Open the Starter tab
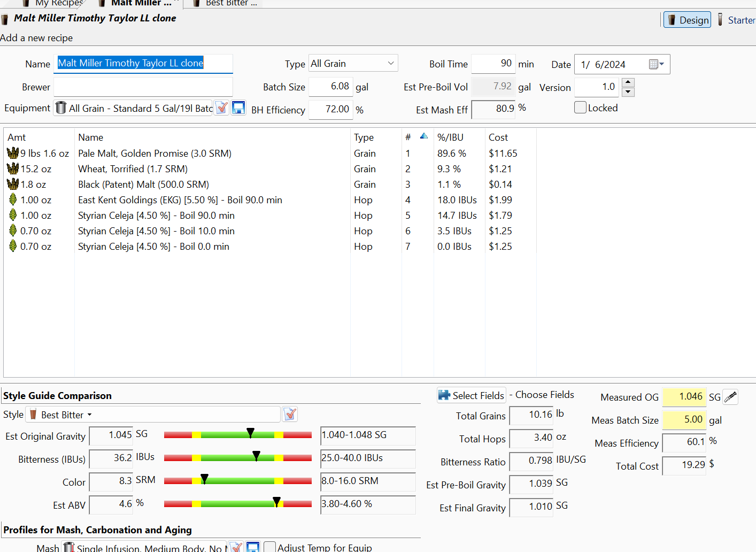756x552 pixels. pyautogui.click(x=736, y=20)
